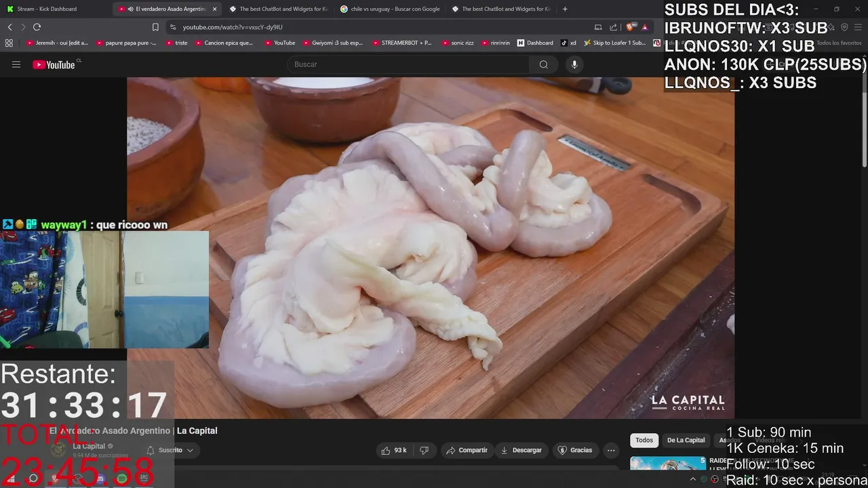This screenshot has height=488, width=868.
Task: Open the taskbar search icon
Action: coord(33,479)
